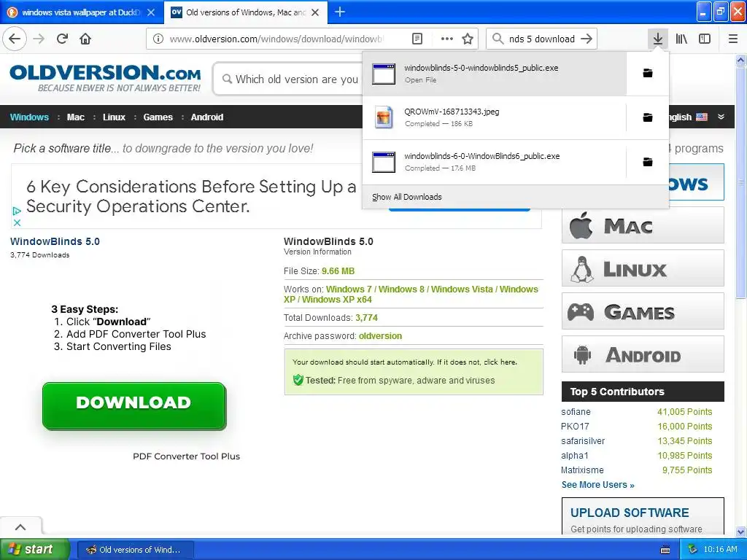Open page actions three-dot menu
This screenshot has width=747, height=560.
[x=447, y=39]
